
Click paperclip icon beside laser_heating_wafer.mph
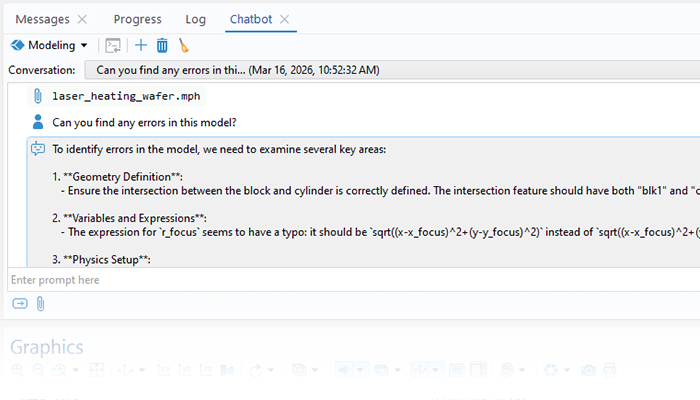coord(38,96)
